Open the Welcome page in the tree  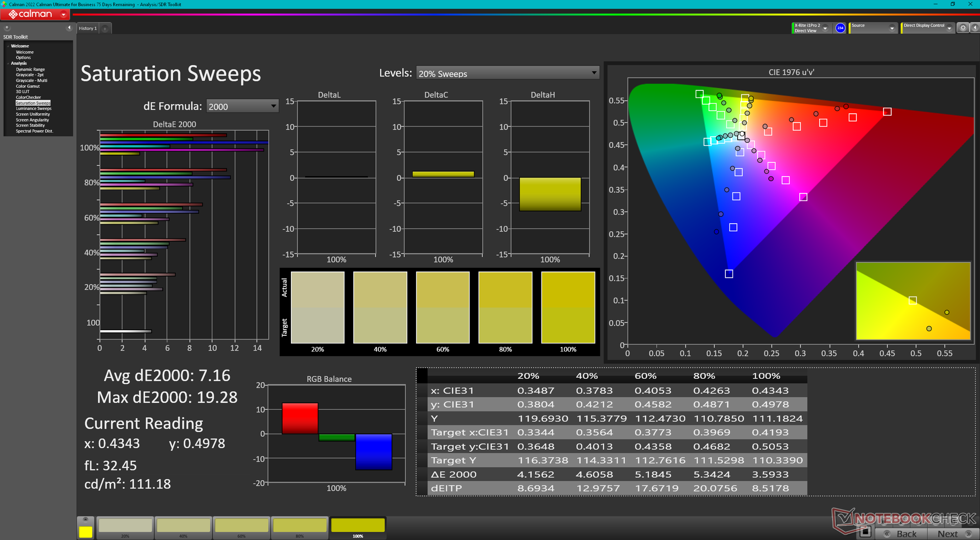point(24,52)
